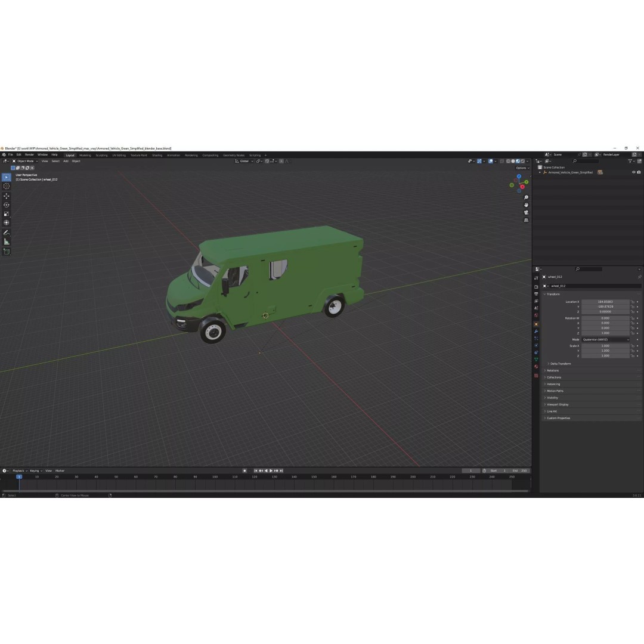Image resolution: width=644 pixels, height=644 pixels.
Task: Select the Rotate tool
Action: (x=6, y=205)
